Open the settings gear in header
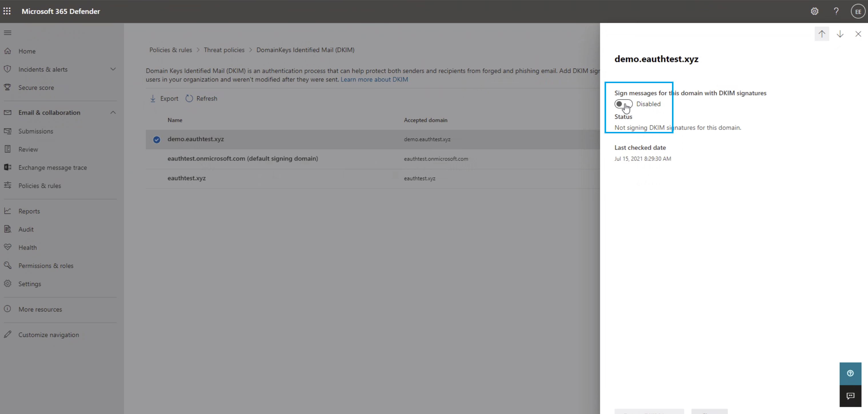 pyautogui.click(x=814, y=11)
